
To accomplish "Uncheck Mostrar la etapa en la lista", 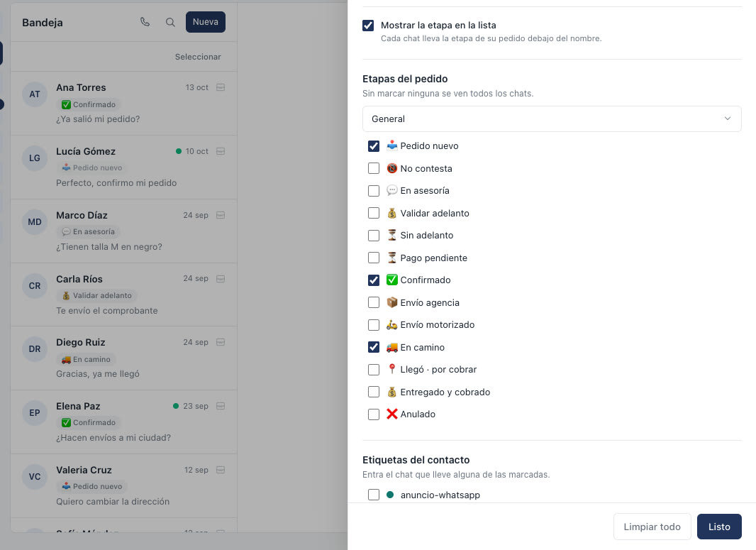I will pyautogui.click(x=368, y=26).
